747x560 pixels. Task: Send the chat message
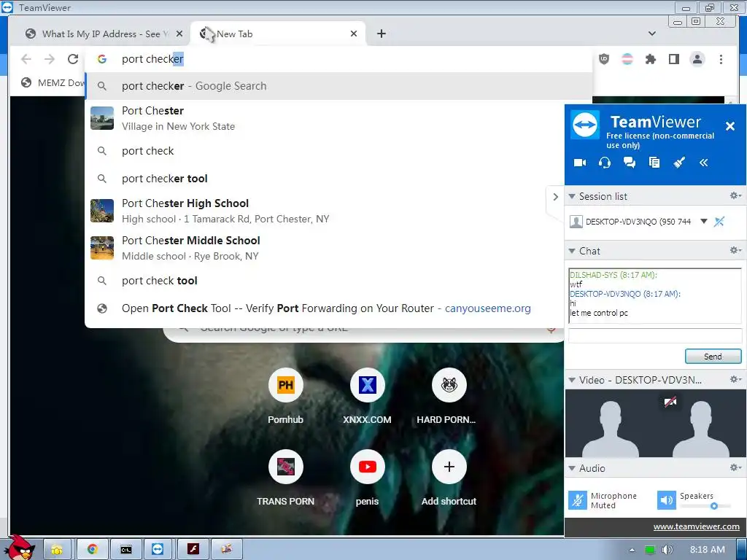tap(713, 356)
